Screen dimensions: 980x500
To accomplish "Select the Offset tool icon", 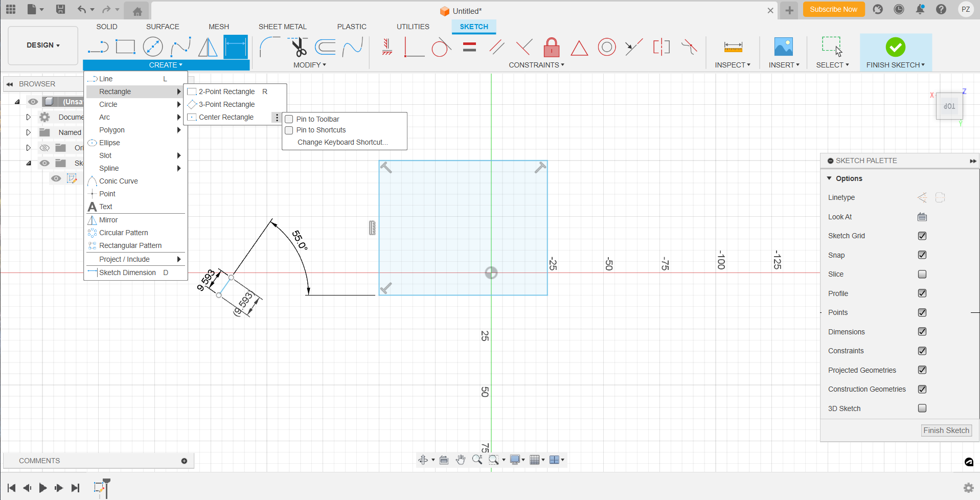I will coord(325,48).
